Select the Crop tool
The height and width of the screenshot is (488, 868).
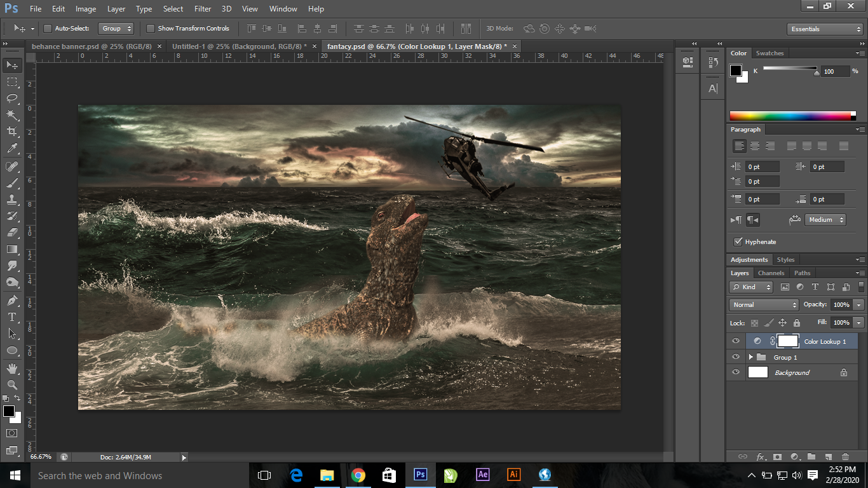click(11, 132)
